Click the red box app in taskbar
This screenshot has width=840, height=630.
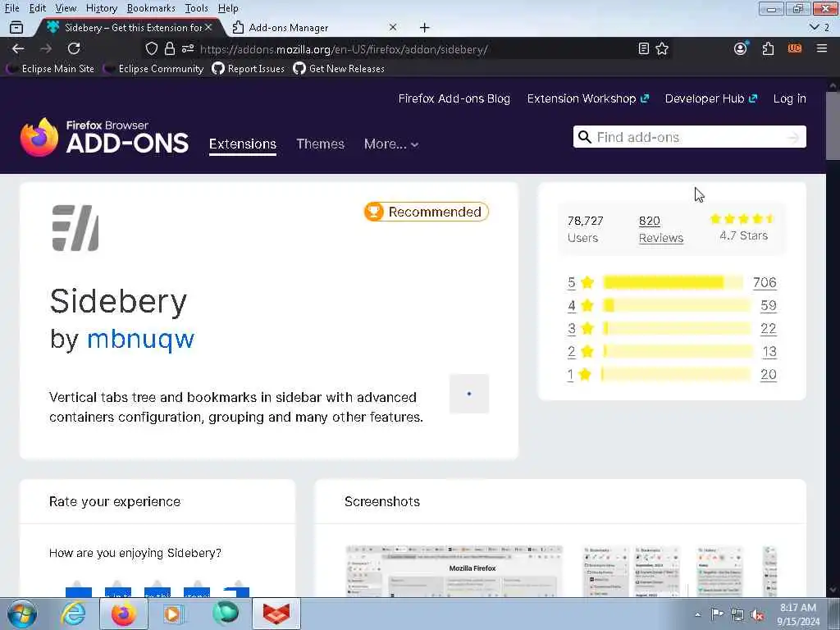point(276,614)
